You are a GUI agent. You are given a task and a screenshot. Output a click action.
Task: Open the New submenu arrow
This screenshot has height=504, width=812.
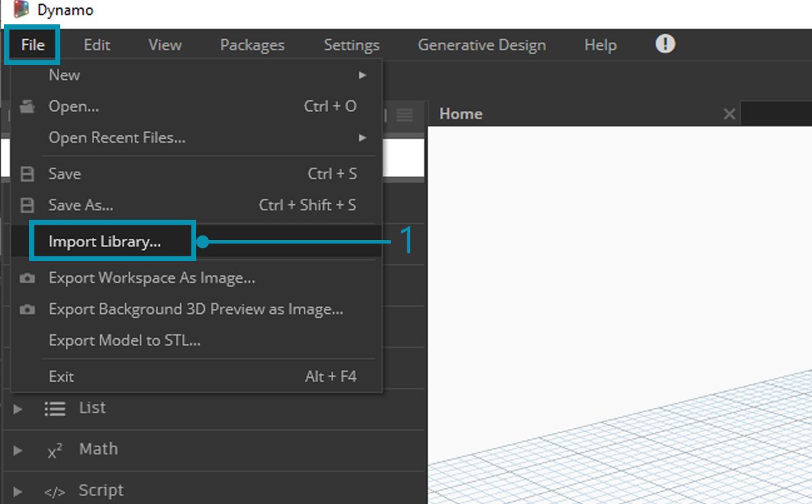[363, 75]
